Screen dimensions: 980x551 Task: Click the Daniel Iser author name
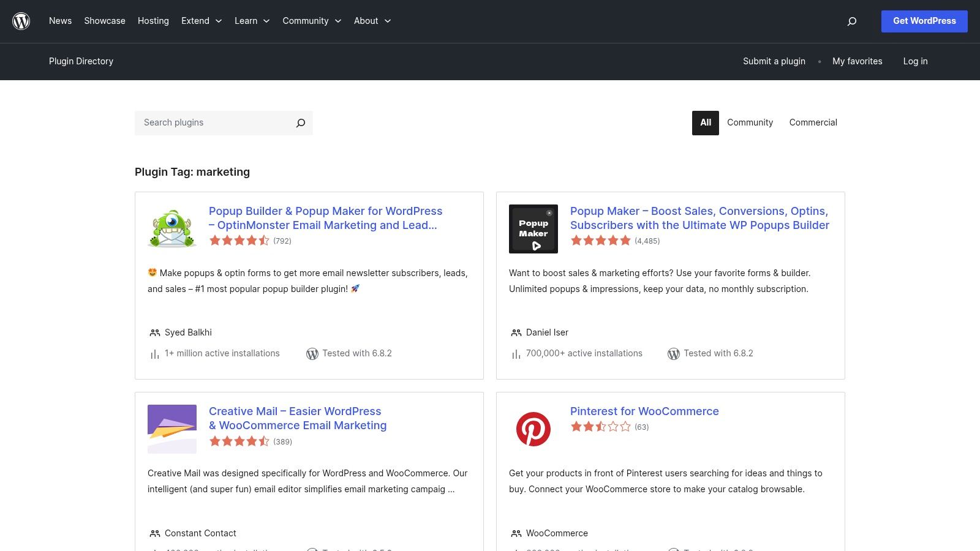tap(547, 332)
